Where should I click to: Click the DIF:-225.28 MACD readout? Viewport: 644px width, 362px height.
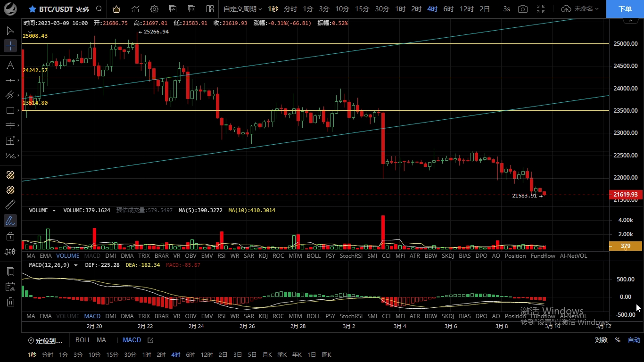[102, 265]
